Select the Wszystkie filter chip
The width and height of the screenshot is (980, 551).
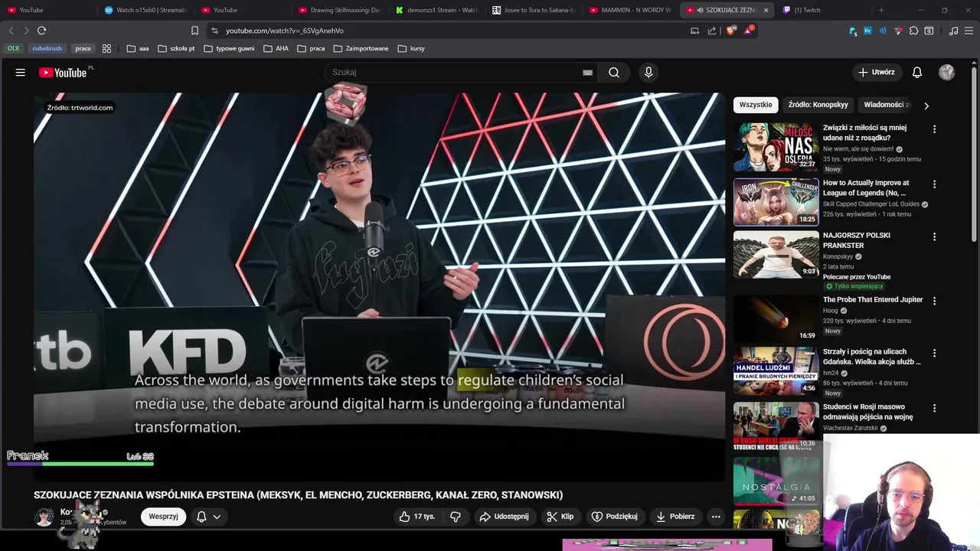[756, 105]
